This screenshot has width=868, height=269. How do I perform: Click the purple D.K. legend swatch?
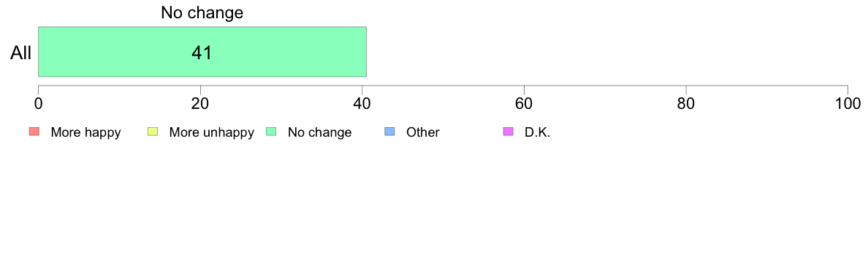click(x=508, y=132)
